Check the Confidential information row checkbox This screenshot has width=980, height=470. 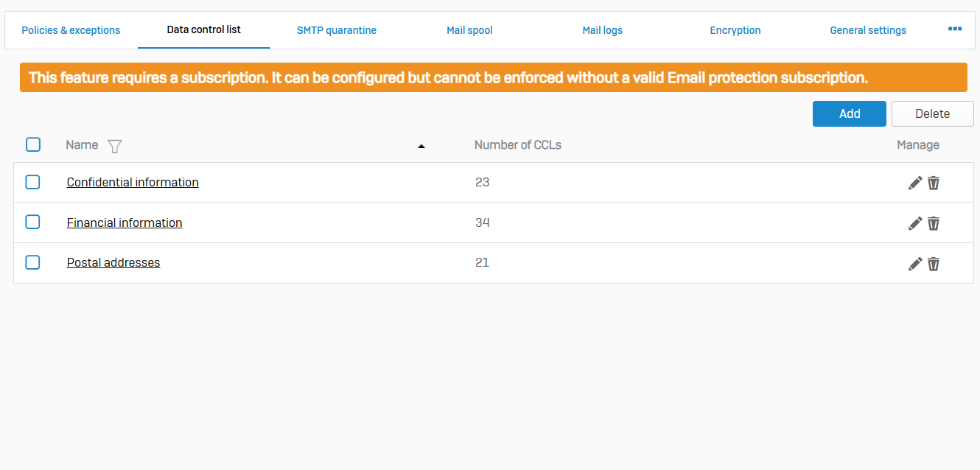33,182
